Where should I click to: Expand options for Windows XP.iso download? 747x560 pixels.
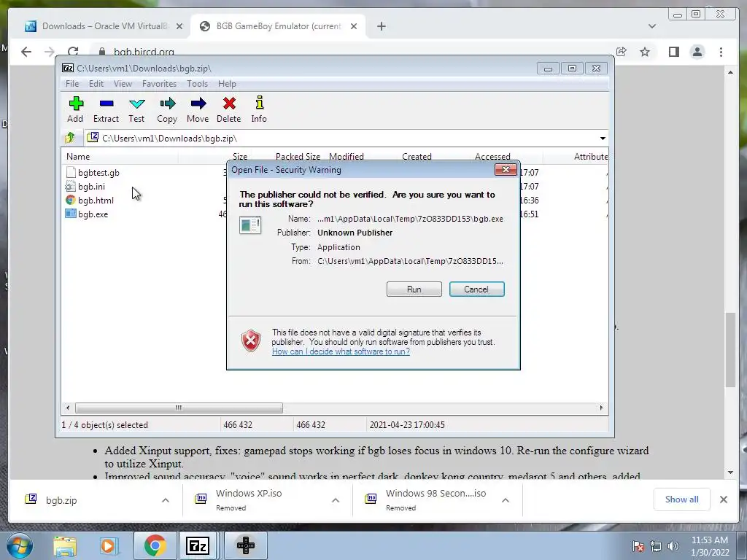pos(336,500)
